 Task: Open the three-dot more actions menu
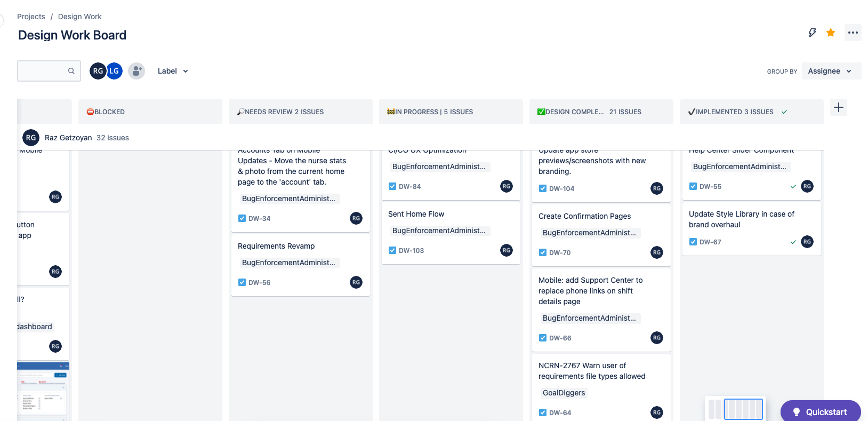click(x=853, y=33)
